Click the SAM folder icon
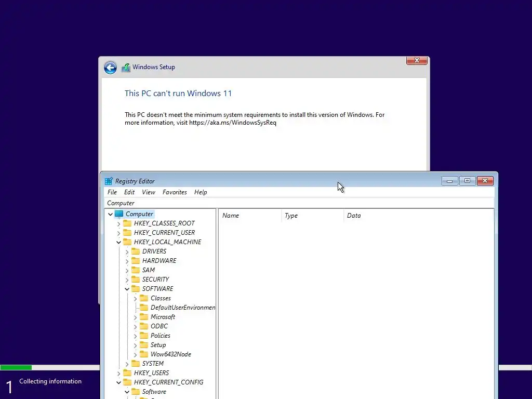The image size is (532, 399). [x=136, y=270]
